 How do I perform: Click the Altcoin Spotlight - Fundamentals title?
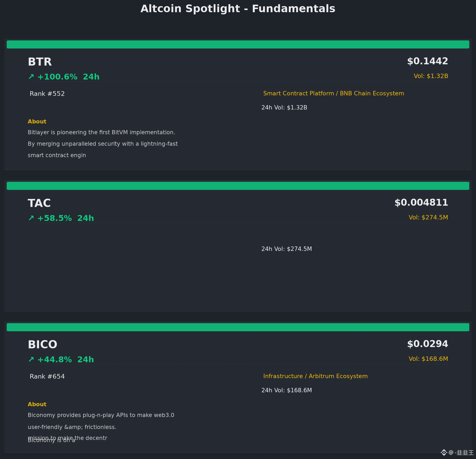pyautogui.click(x=238, y=9)
